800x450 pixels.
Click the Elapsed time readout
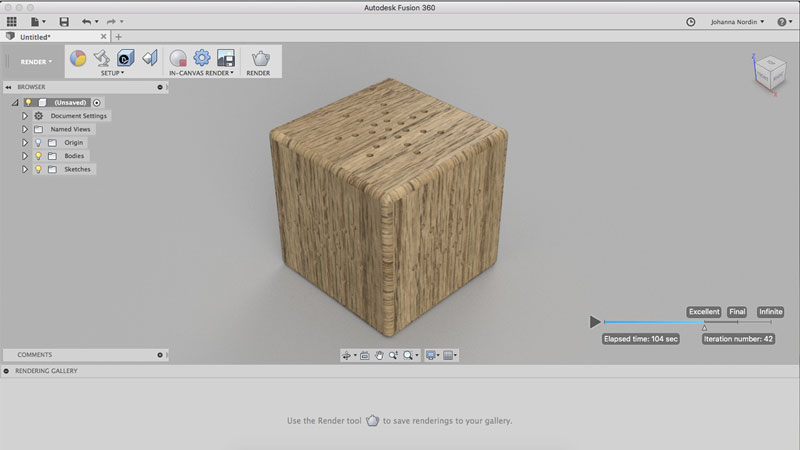(x=641, y=339)
